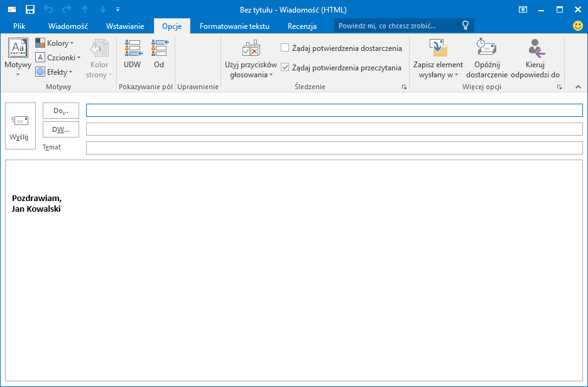Open the Motywy themes gallery
The width and height of the screenshot is (588, 387).
click(x=18, y=58)
